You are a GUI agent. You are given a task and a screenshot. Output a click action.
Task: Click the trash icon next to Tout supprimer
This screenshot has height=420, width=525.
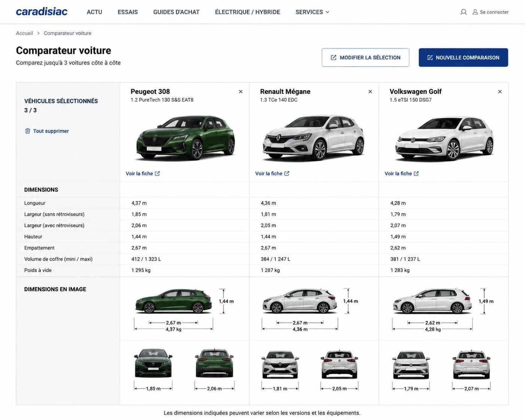click(28, 131)
